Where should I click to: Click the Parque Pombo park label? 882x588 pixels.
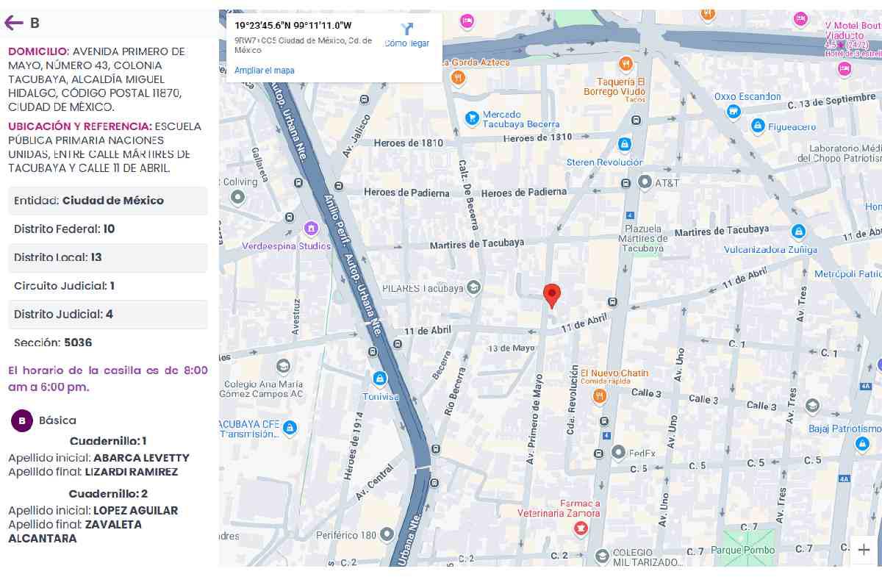coord(742,551)
